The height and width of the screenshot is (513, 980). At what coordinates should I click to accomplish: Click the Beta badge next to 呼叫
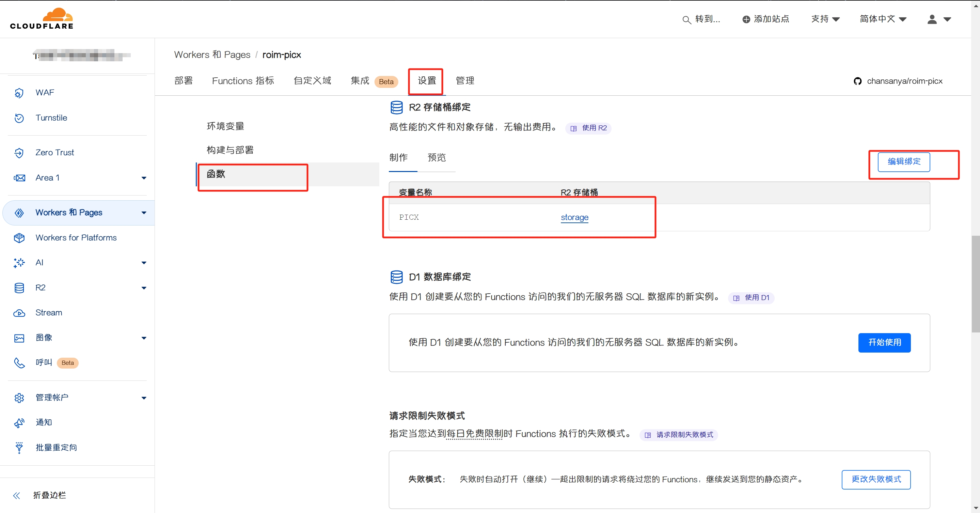[68, 363]
